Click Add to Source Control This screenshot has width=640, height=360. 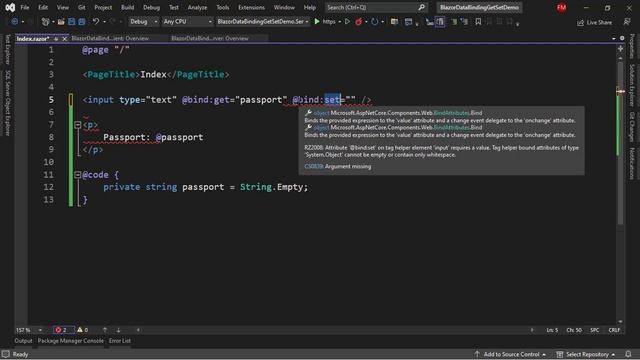pyautogui.click(x=510, y=354)
